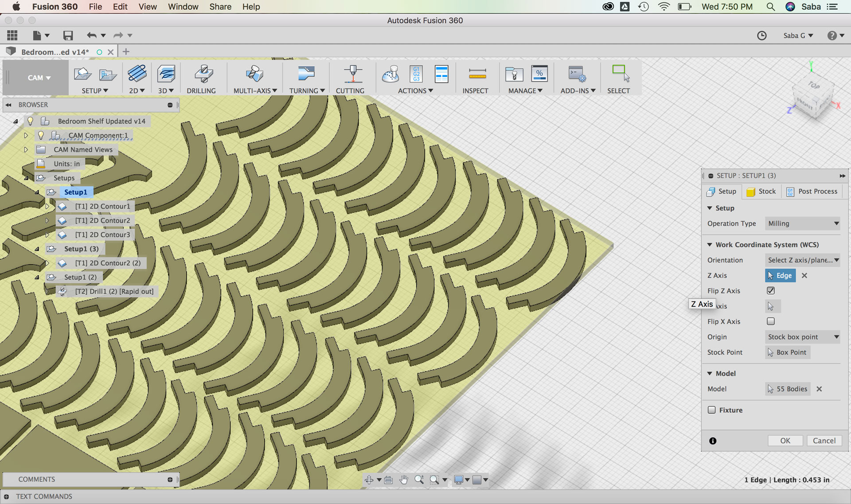The height and width of the screenshot is (504, 851).
Task: Clear the 55 Bodies model selection
Action: click(x=819, y=389)
